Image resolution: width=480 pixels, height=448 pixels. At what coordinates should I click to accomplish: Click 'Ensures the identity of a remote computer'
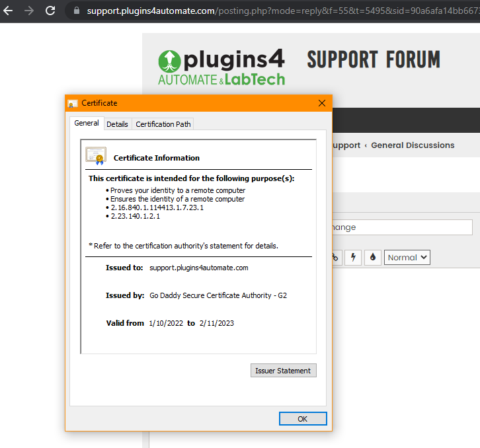pyautogui.click(x=178, y=199)
